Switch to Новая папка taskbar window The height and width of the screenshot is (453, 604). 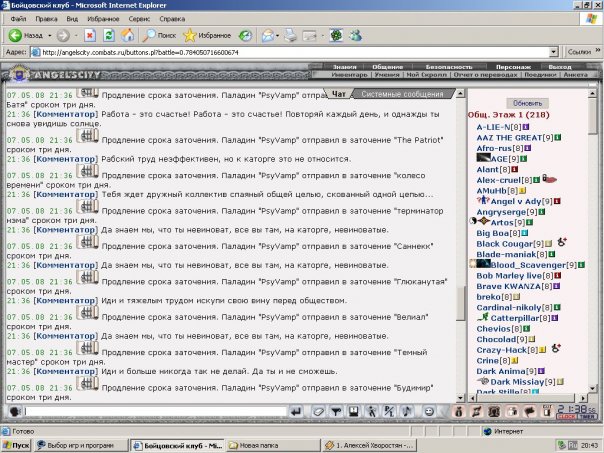click(x=273, y=445)
